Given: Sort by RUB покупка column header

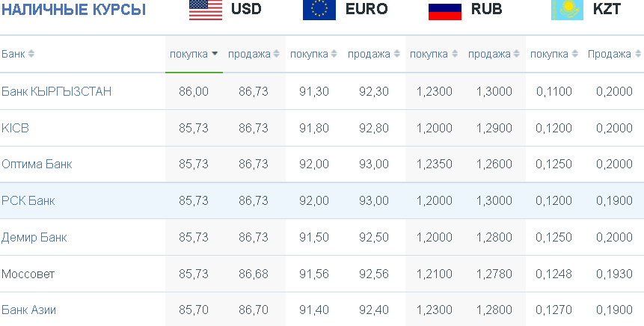Looking at the screenshot, I should click(429, 54).
